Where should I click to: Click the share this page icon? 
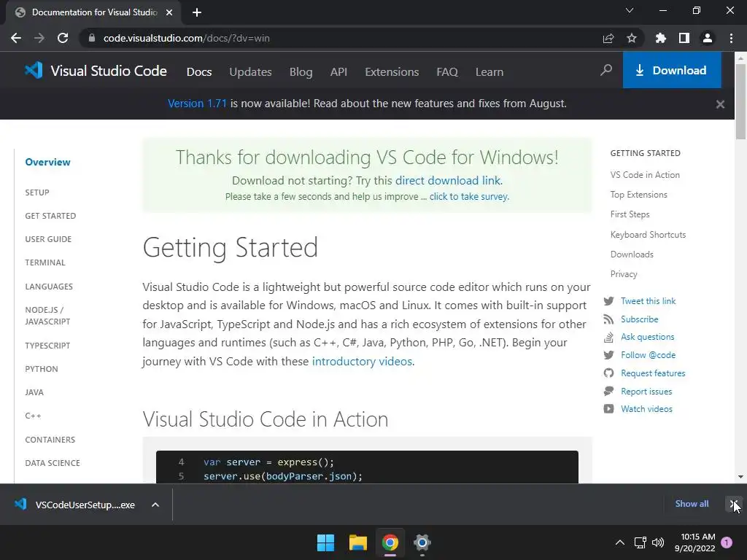tap(608, 38)
